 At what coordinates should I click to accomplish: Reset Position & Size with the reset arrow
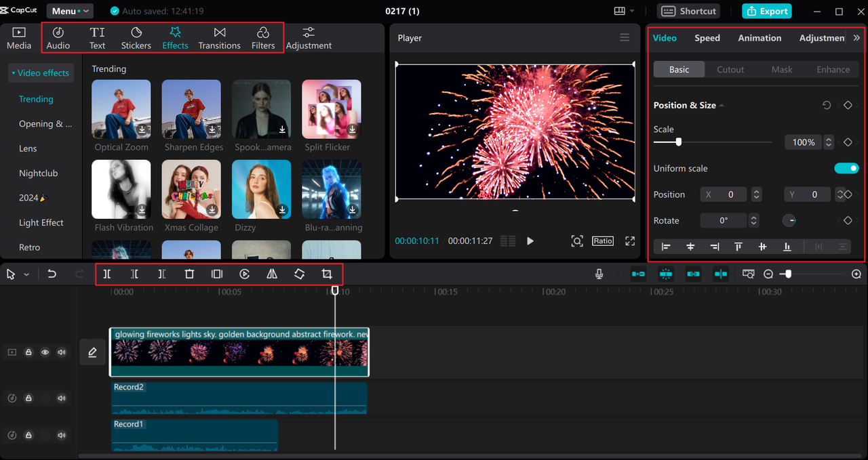[827, 105]
